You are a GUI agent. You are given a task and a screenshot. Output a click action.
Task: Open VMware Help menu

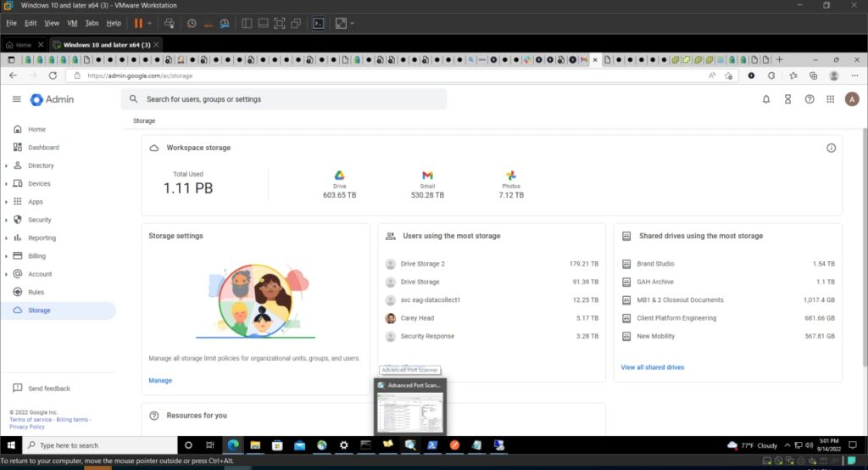[x=114, y=23]
